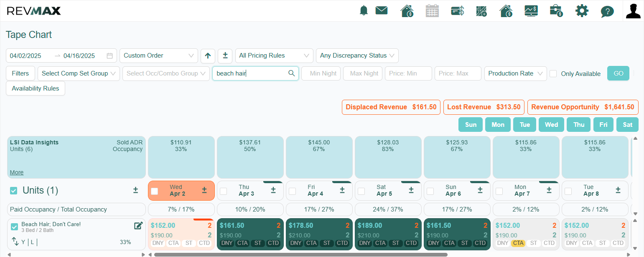Open Availability Rules
Image resolution: width=644 pixels, height=257 pixels.
tap(36, 88)
